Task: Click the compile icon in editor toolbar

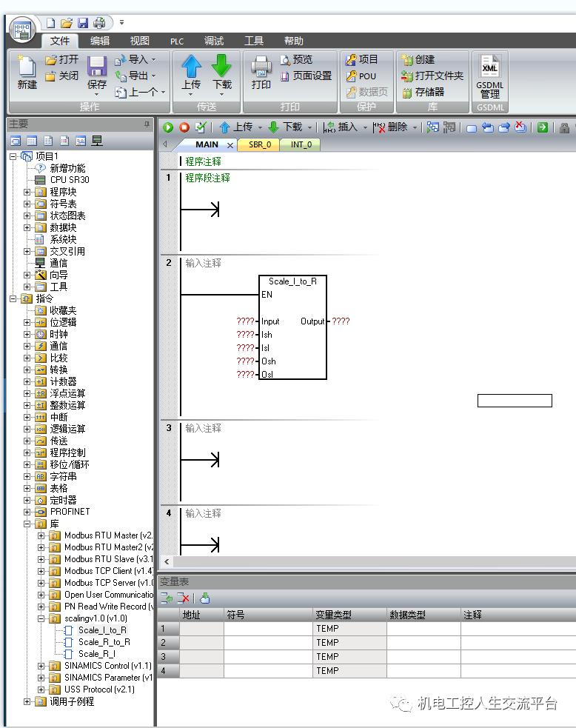Action: tap(201, 127)
